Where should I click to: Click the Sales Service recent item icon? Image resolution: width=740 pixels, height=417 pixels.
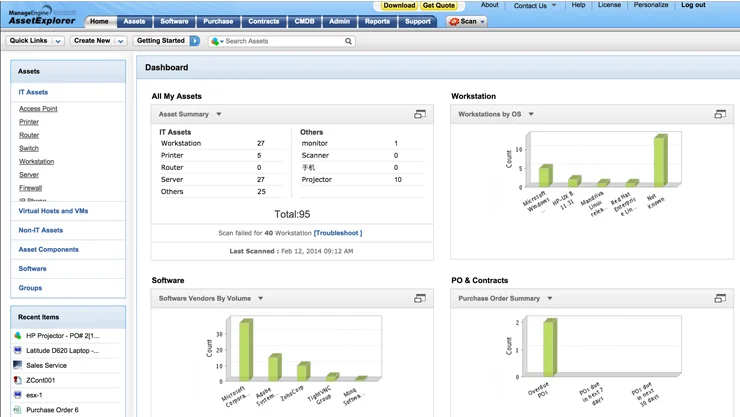pyautogui.click(x=18, y=365)
